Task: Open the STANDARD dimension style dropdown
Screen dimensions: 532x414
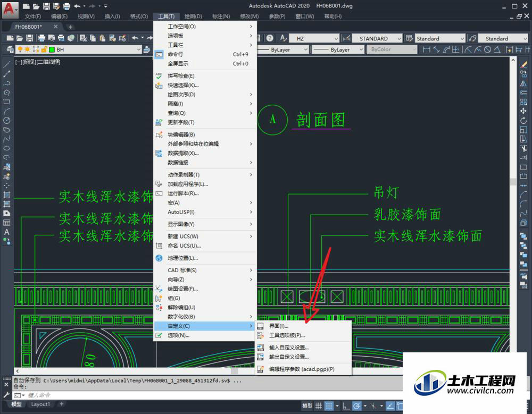Action: [399, 38]
